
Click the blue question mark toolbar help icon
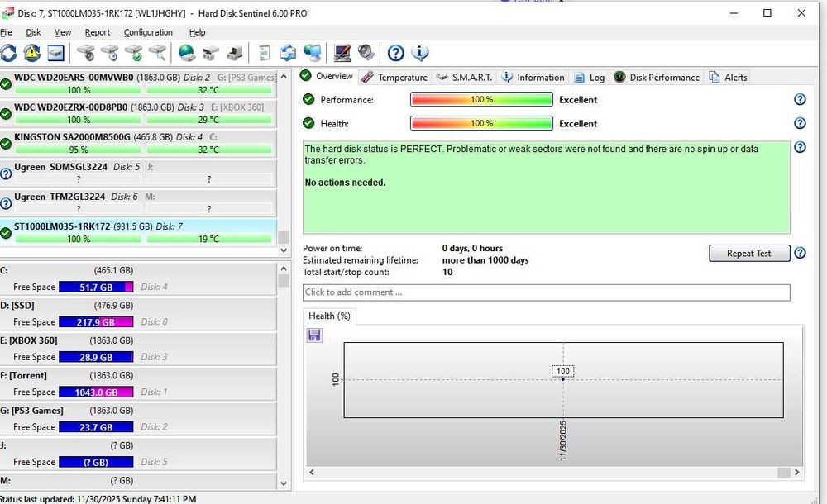pyautogui.click(x=395, y=53)
